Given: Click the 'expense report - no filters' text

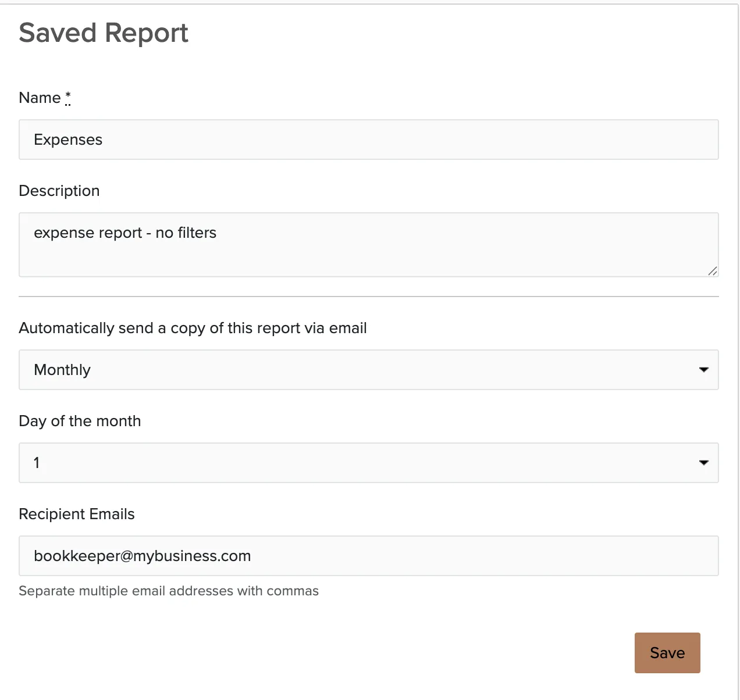Looking at the screenshot, I should click(x=125, y=233).
